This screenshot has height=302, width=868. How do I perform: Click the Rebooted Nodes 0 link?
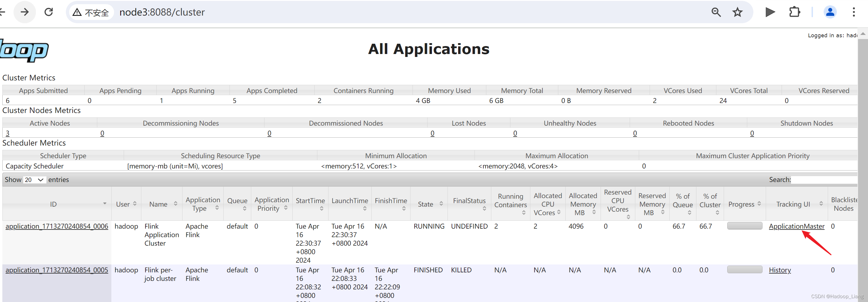(635, 133)
